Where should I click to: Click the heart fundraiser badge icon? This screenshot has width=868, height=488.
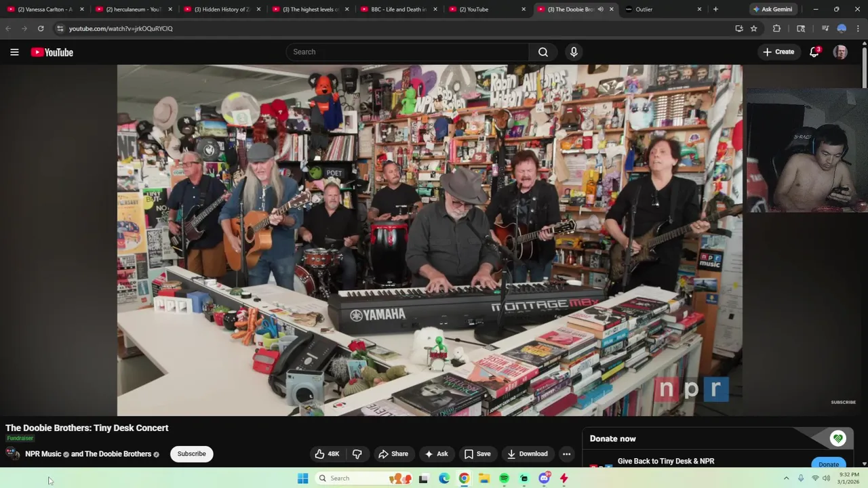click(837, 439)
